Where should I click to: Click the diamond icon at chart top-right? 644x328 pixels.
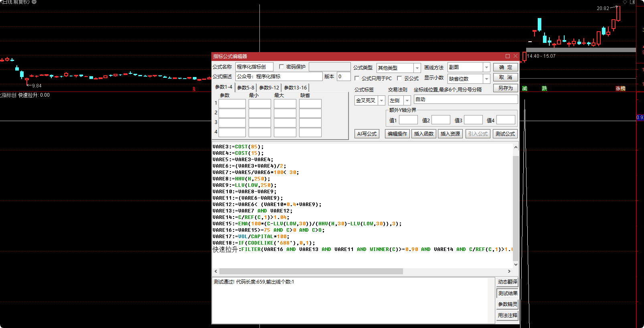pos(625,2)
